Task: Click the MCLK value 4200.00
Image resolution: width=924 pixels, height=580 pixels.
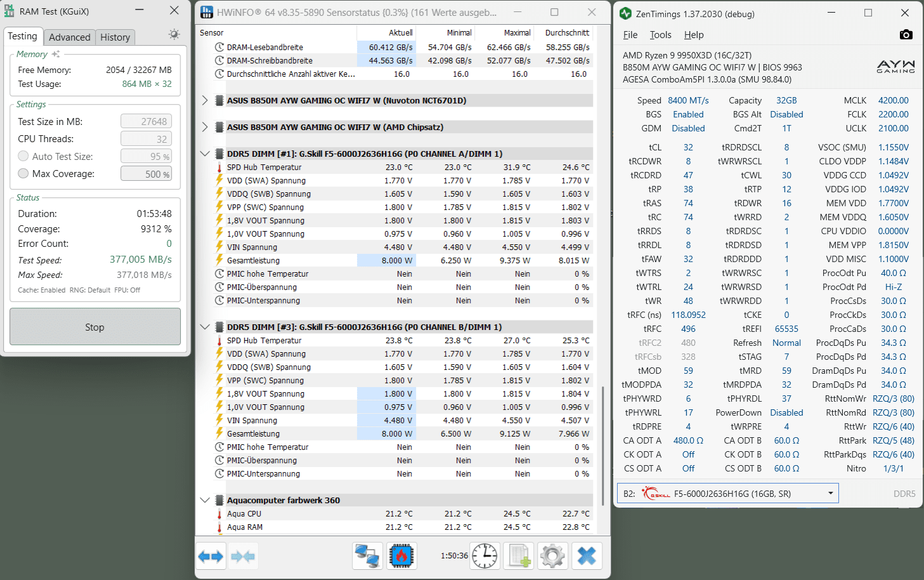Action: tap(893, 100)
